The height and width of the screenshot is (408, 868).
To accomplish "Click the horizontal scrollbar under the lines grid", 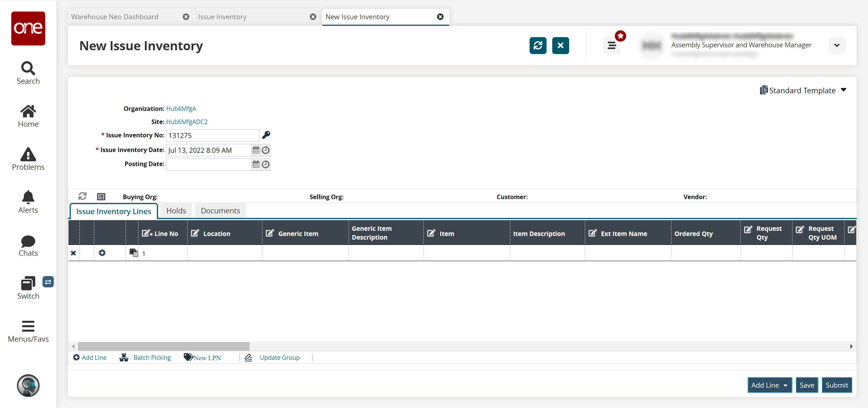I will click(164, 346).
